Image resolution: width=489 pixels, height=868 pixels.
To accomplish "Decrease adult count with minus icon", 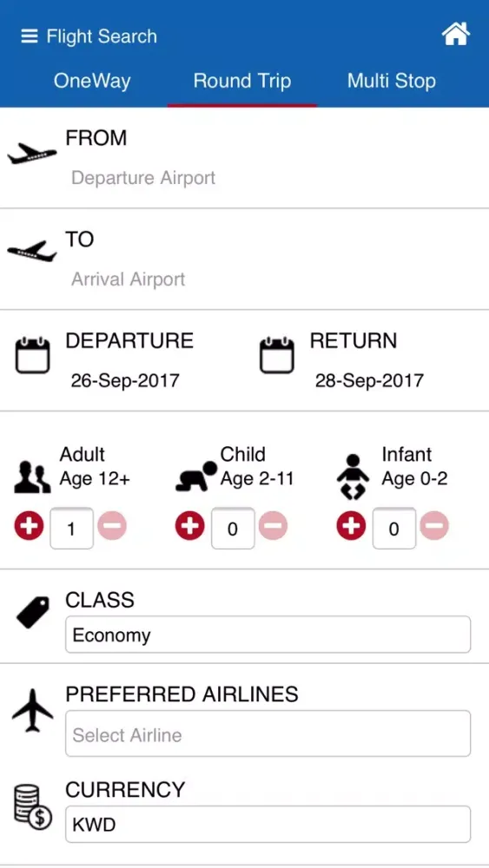I will [x=112, y=526].
